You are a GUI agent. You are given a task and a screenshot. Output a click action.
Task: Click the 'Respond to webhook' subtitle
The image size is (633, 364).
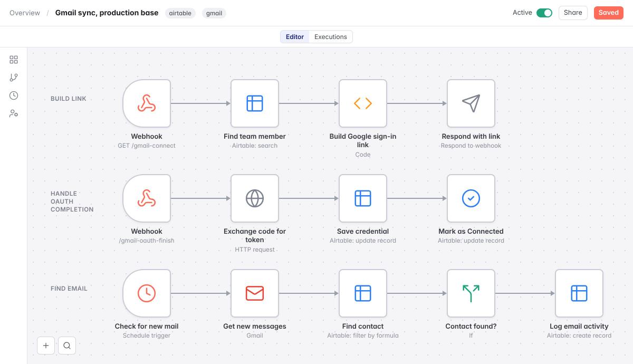(x=471, y=146)
